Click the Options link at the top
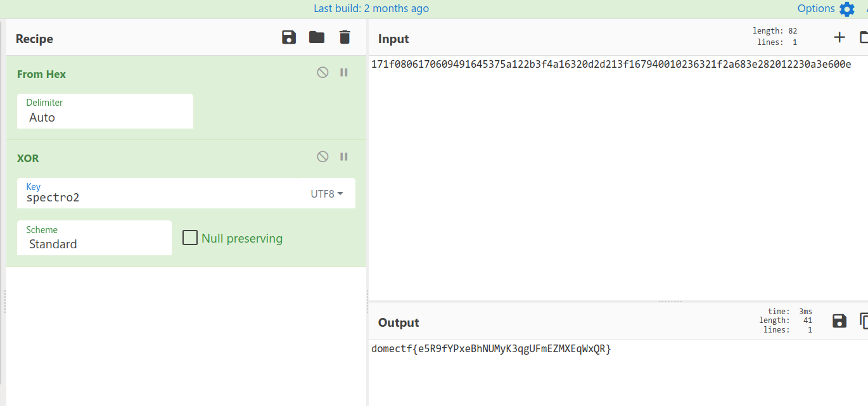The height and width of the screenshot is (406, 868). point(816,8)
